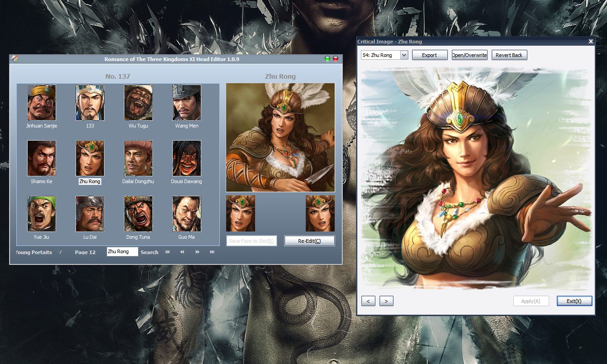This screenshot has height=364, width=607.
Task: Show next critical image with > button
Action: coord(386,301)
